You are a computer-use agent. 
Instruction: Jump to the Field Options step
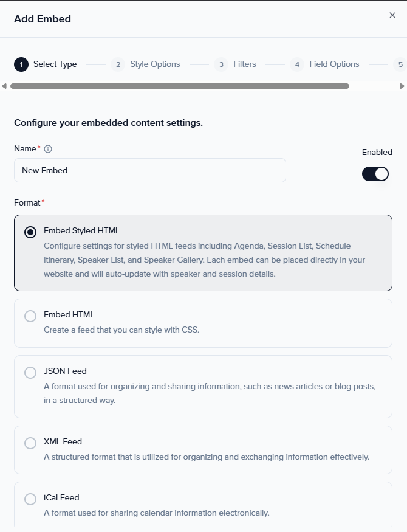click(334, 64)
